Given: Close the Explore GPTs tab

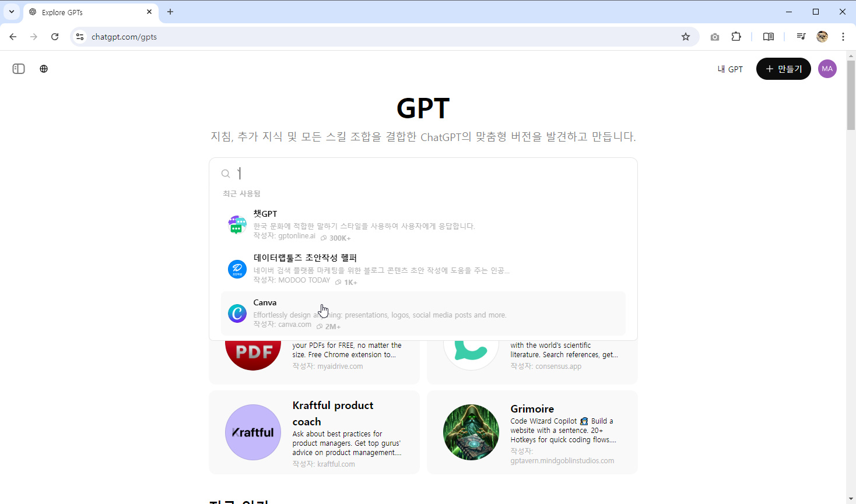Looking at the screenshot, I should point(149,12).
